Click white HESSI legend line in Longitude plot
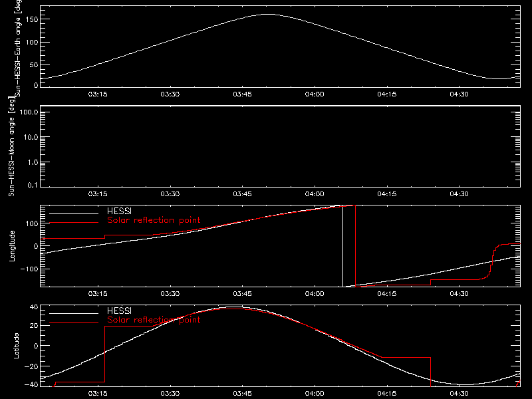This screenshot has width=532, height=399. (74, 213)
